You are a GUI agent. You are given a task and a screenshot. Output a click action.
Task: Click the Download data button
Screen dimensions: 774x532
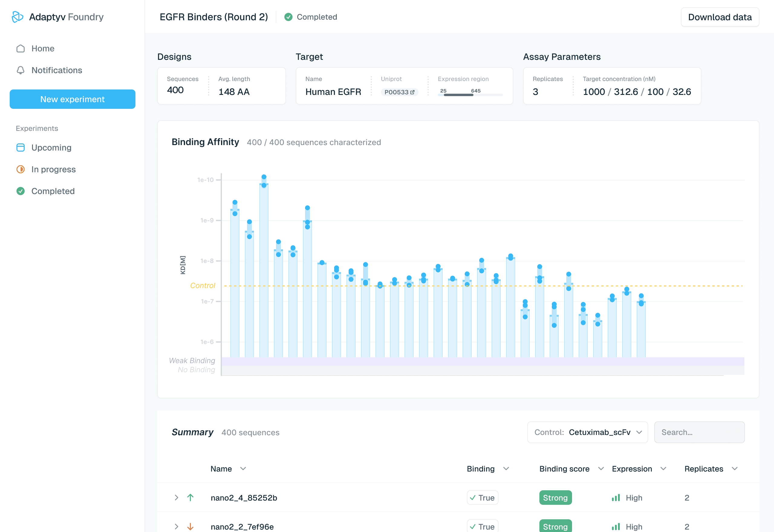(720, 17)
